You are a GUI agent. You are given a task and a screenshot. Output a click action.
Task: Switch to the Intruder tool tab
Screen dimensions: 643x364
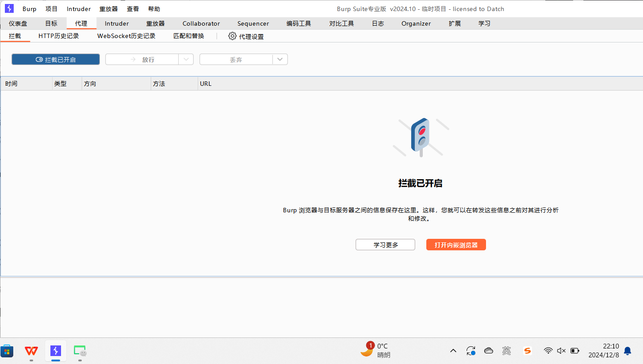pos(117,23)
